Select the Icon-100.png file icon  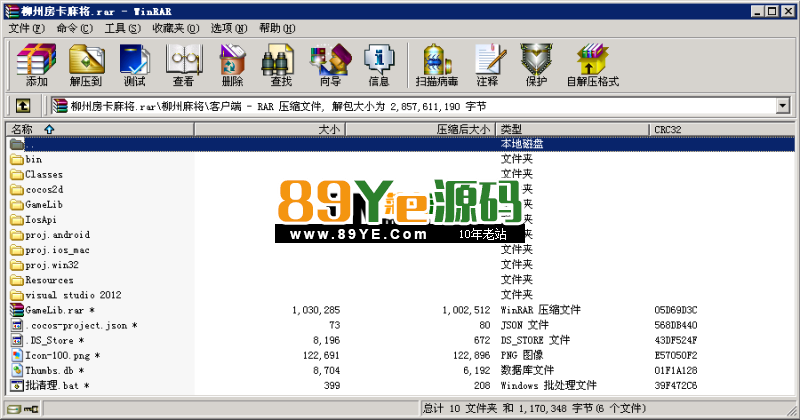tap(17, 355)
